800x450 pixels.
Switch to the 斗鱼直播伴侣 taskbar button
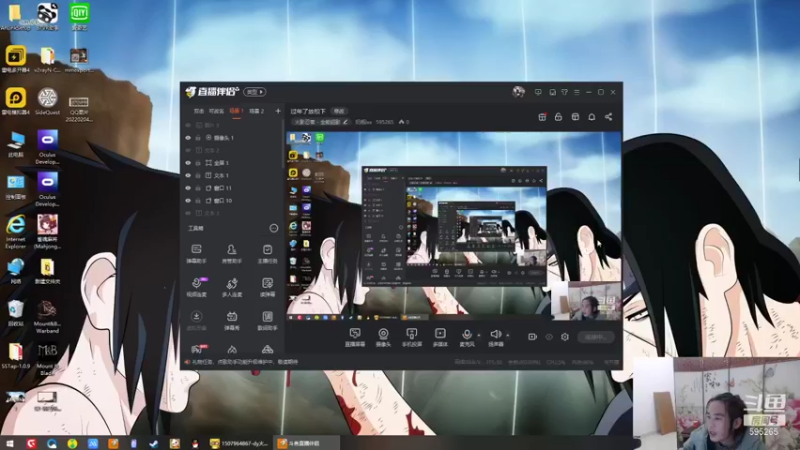[306, 443]
